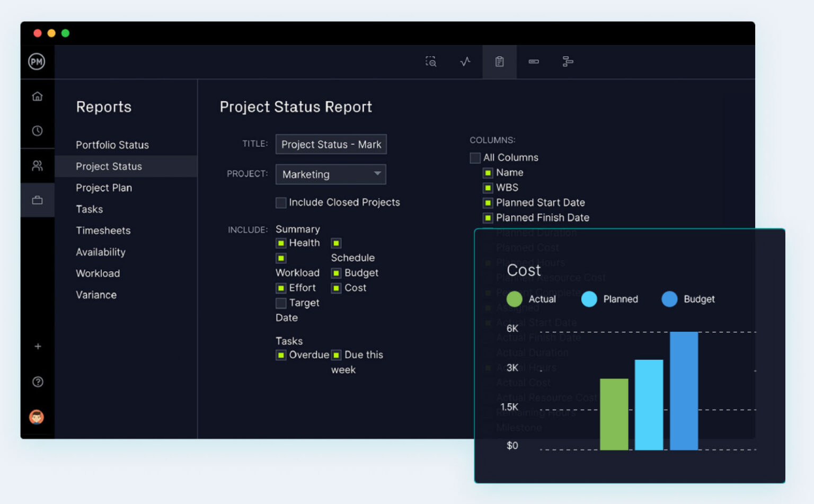Screen dimensions: 814x504
Task: Click the help question mark icon
Action: coord(38,382)
